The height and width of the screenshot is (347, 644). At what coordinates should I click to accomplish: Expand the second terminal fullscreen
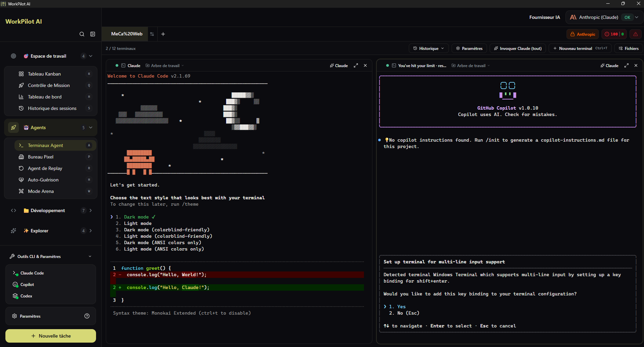626,65
